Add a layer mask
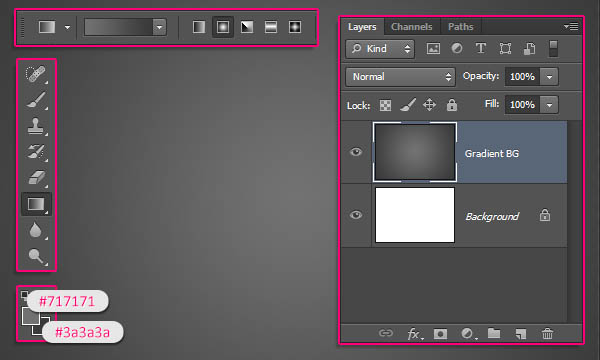The image size is (600, 360). 440,334
